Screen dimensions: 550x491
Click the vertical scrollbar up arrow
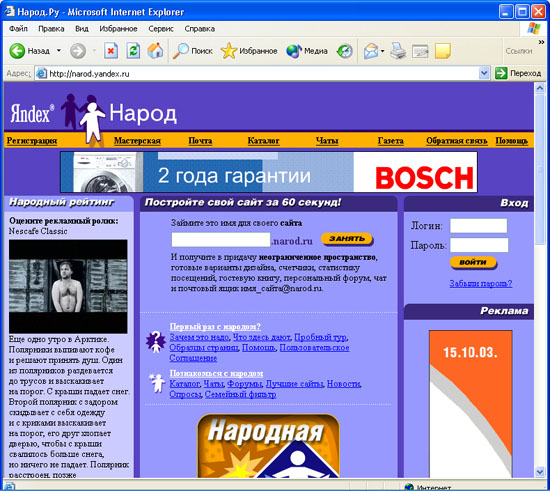540,88
